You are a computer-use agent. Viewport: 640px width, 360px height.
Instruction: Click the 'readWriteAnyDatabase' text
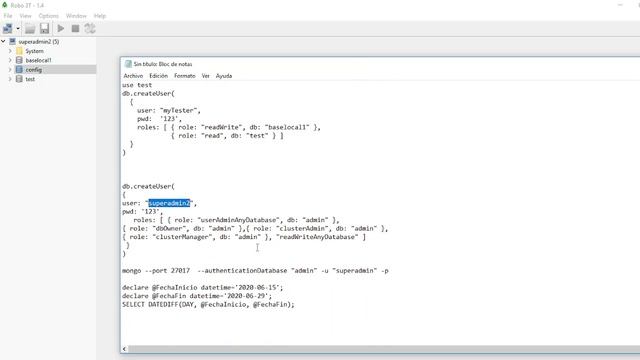click(x=317, y=237)
